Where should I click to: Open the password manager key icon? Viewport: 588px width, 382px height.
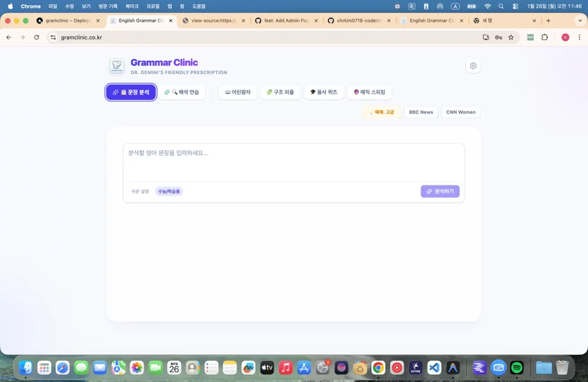click(x=499, y=37)
